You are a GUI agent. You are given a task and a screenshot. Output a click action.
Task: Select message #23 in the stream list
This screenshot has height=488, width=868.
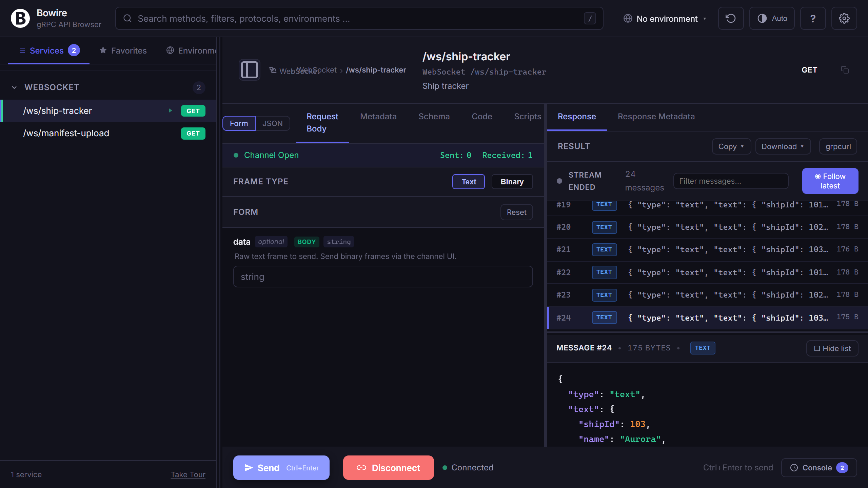tap(708, 295)
